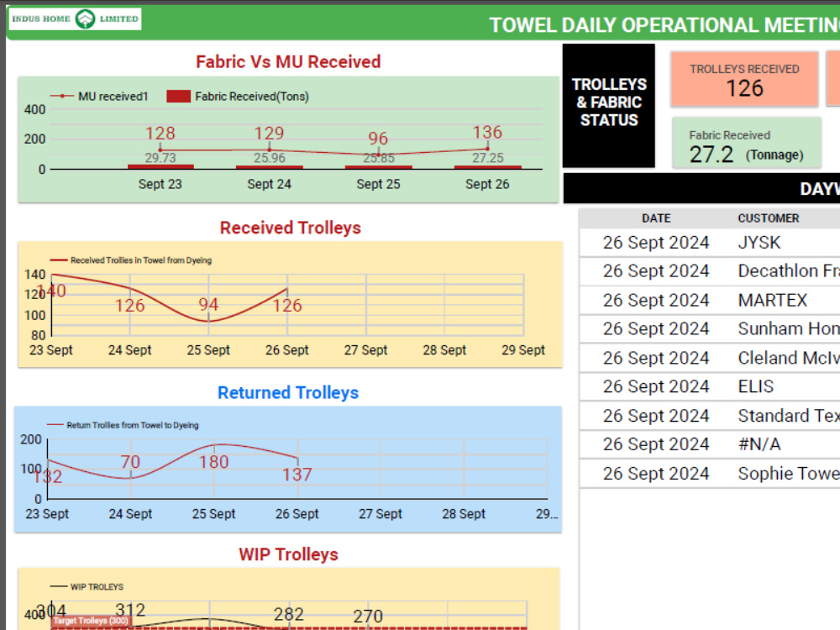
Task: Click the 270 WIP data label
Action: coord(368,616)
